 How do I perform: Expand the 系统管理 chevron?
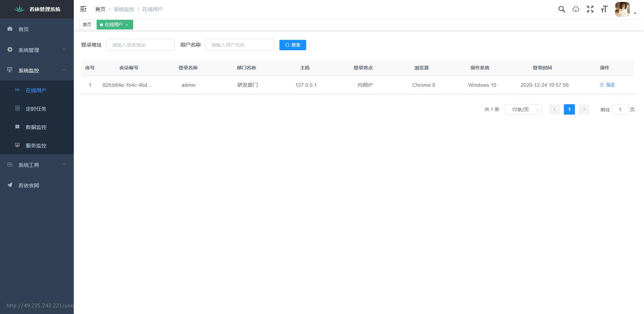pyautogui.click(x=64, y=50)
